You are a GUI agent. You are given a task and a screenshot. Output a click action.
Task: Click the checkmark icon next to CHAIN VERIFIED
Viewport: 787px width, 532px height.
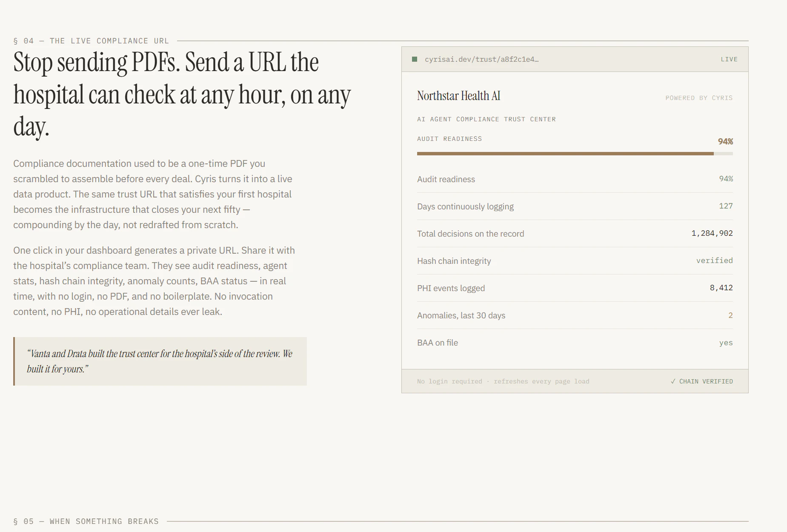pyautogui.click(x=673, y=381)
